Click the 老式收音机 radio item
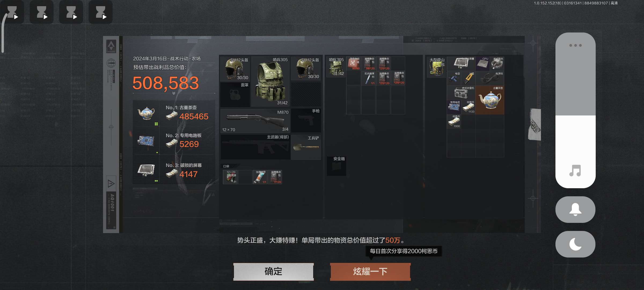The image size is (644, 290). (x=461, y=93)
